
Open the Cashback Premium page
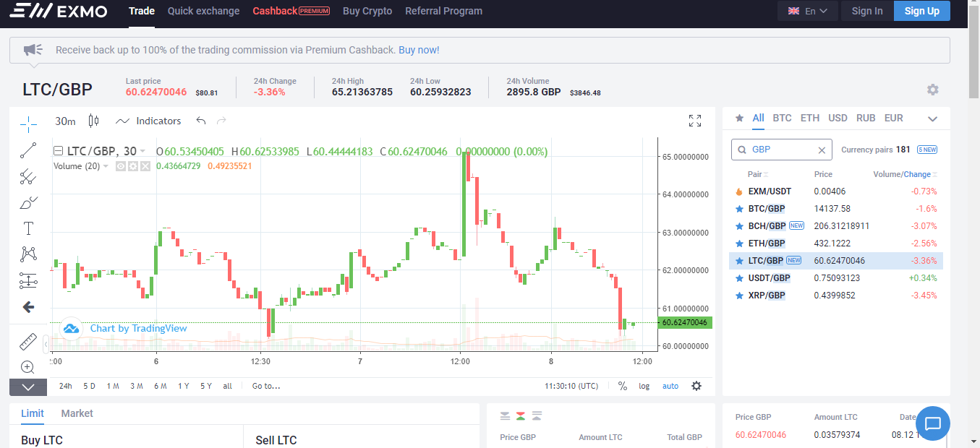291,11
